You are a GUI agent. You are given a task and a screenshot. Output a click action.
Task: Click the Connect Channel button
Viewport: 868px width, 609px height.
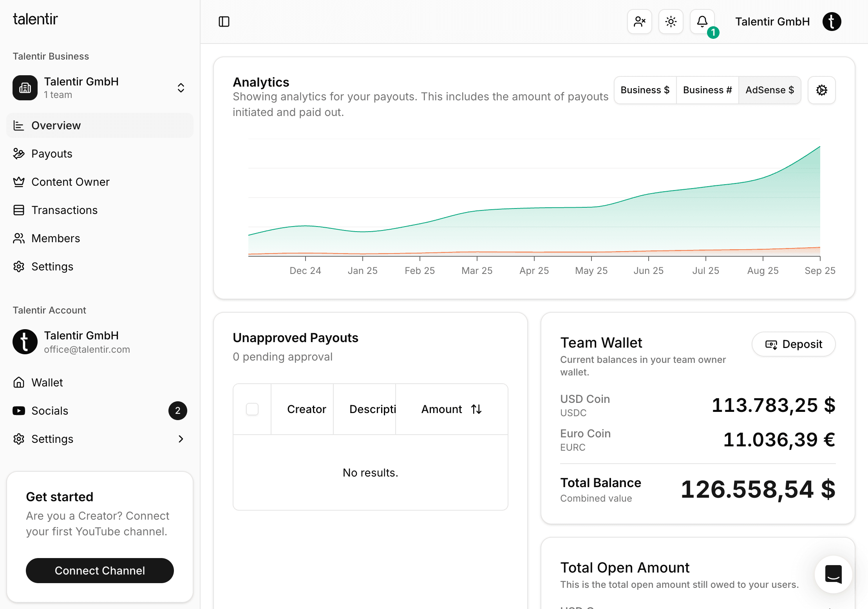[x=99, y=571]
